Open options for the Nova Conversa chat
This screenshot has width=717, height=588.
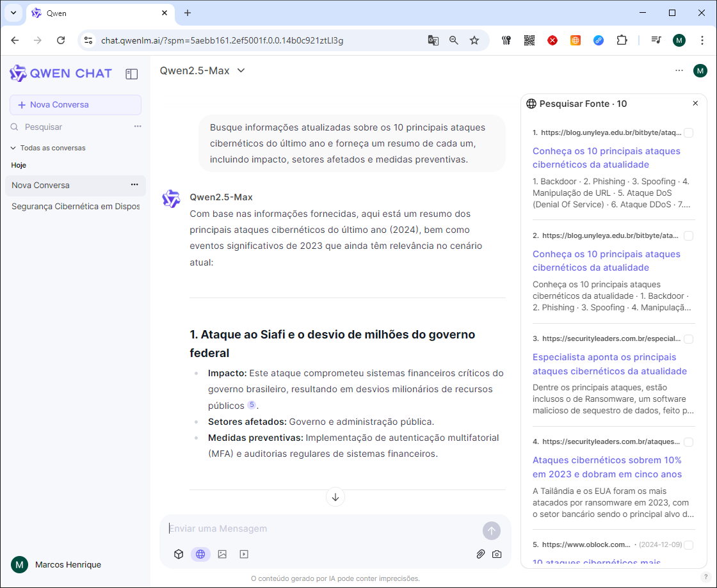click(x=134, y=184)
